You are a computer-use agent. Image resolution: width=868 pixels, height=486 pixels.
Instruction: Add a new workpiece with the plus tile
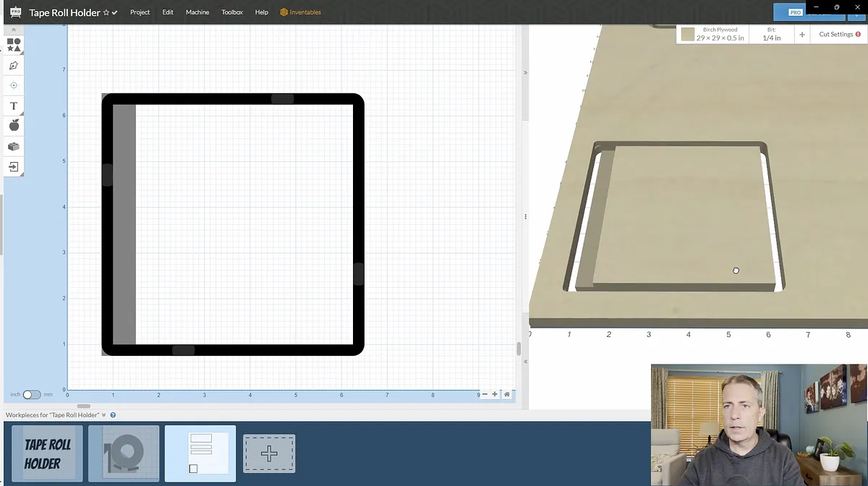269,453
